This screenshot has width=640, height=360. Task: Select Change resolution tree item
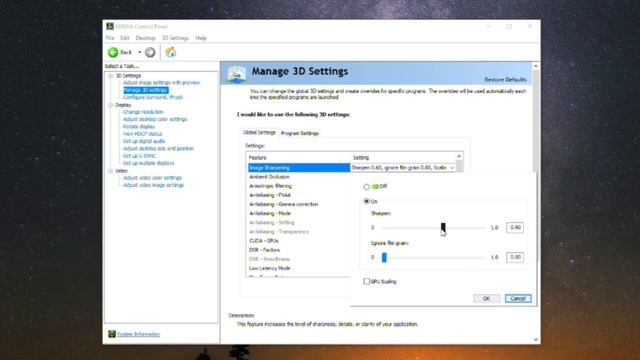(143, 112)
